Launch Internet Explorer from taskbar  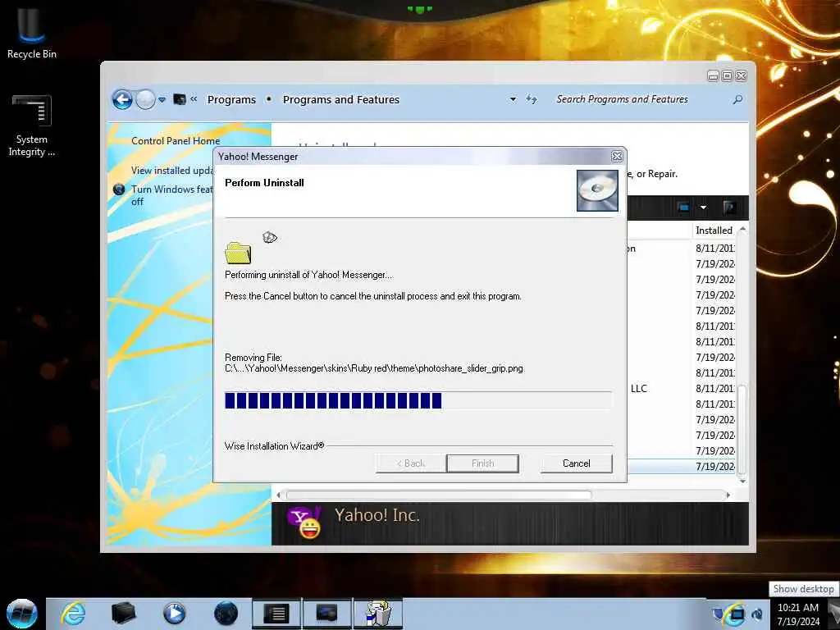pyautogui.click(x=73, y=614)
